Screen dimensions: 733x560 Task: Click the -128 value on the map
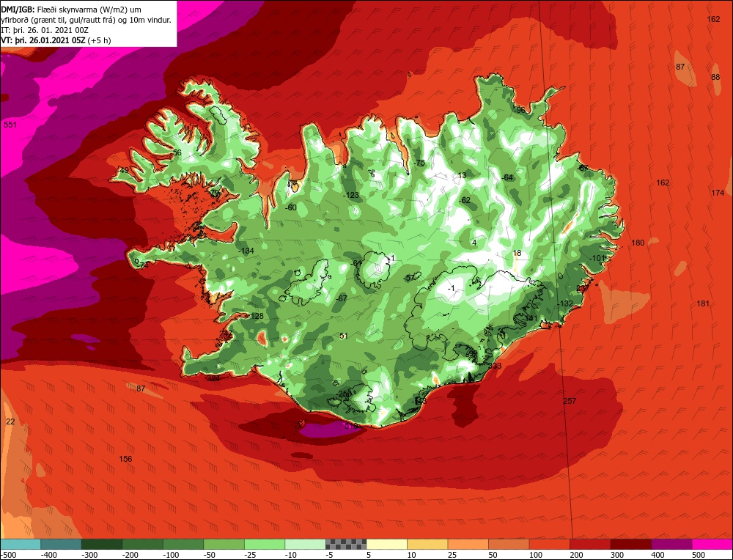coord(256,316)
